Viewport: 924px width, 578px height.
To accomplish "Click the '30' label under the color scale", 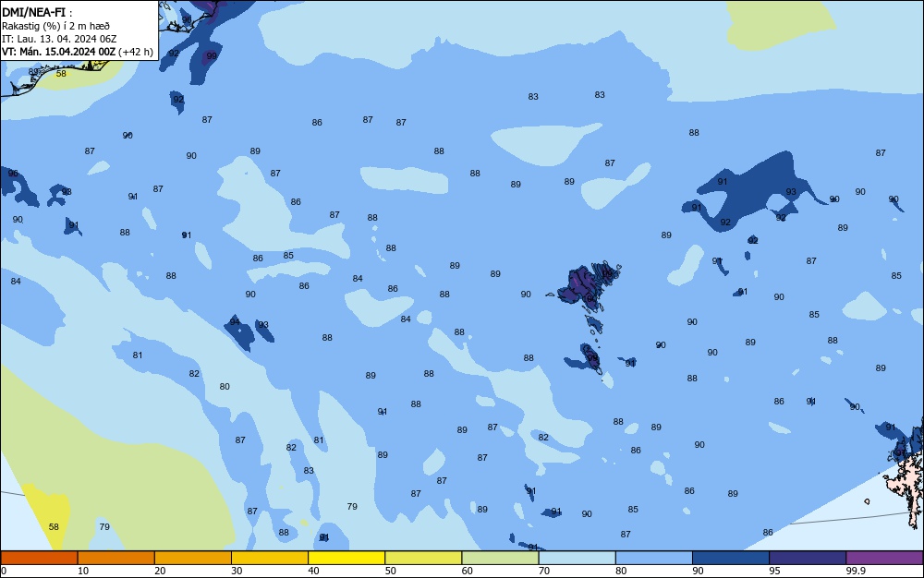I will coord(237,571).
